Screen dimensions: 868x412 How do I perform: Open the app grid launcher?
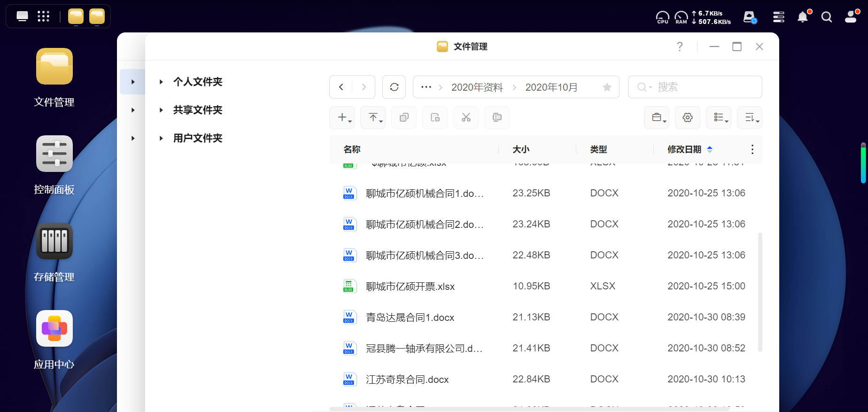coord(43,16)
